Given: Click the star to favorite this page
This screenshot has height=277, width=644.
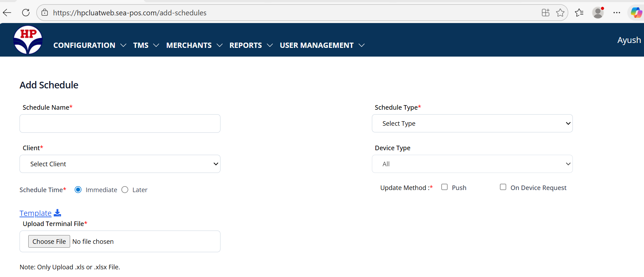Looking at the screenshot, I should [x=560, y=13].
